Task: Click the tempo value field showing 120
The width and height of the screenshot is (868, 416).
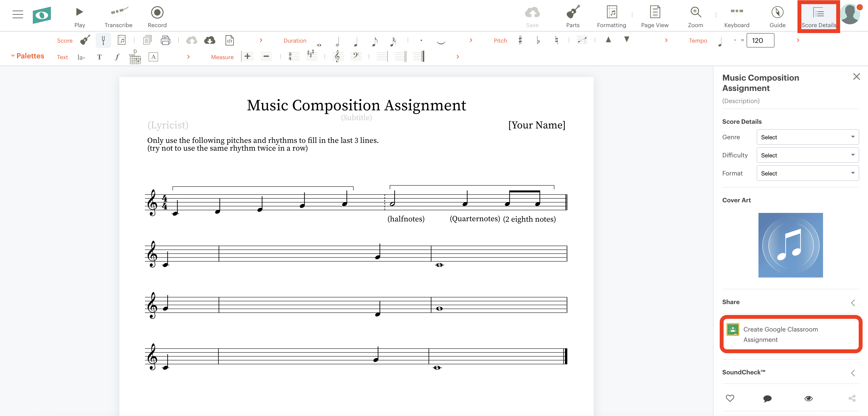Action: click(760, 41)
